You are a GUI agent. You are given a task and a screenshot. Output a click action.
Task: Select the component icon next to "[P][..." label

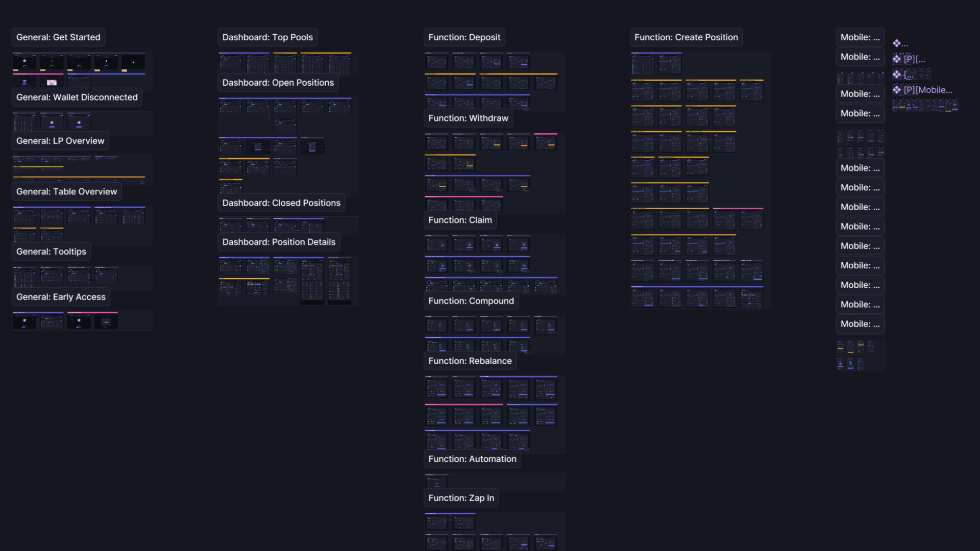coord(897,59)
